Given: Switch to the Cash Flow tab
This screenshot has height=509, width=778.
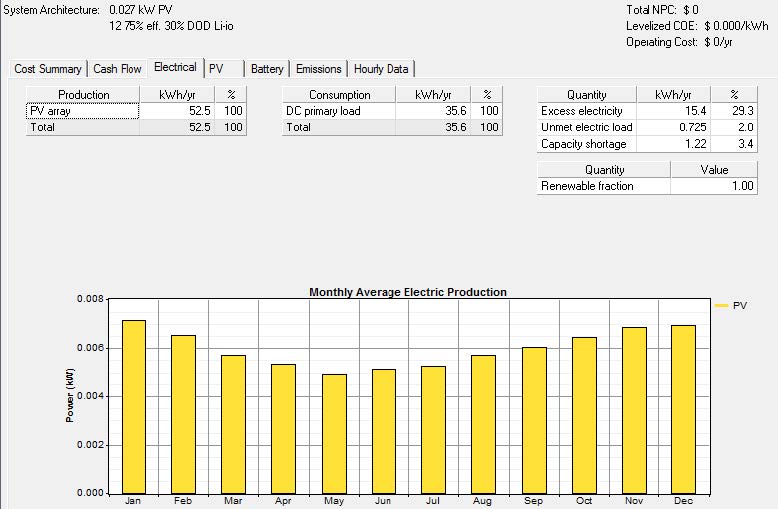Looking at the screenshot, I should (117, 69).
